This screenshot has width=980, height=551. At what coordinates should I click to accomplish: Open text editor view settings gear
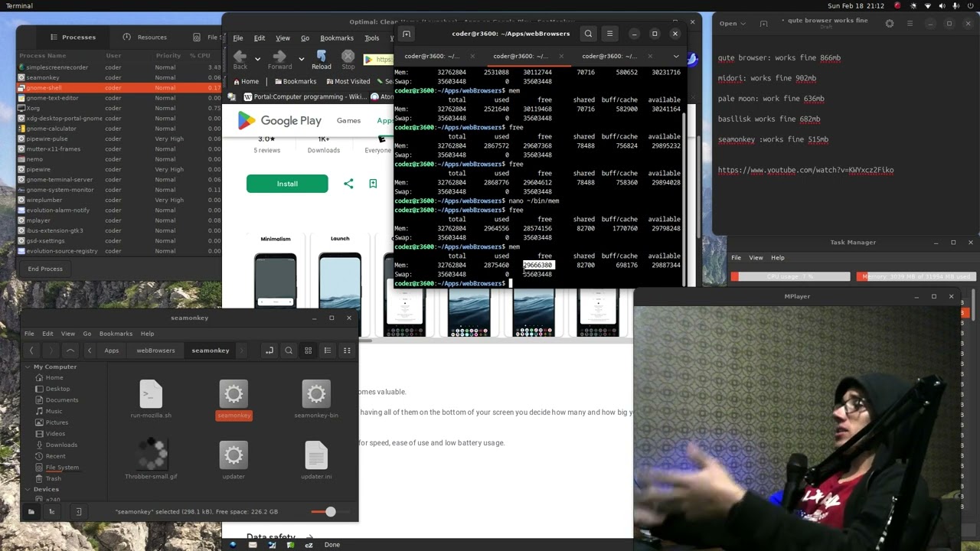click(x=889, y=23)
